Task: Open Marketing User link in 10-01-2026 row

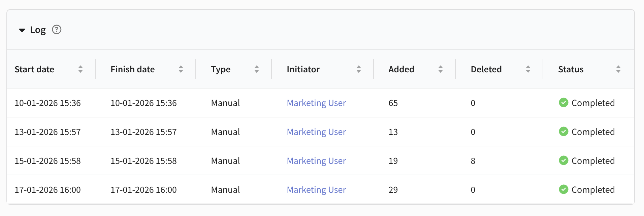Action: 316,103
